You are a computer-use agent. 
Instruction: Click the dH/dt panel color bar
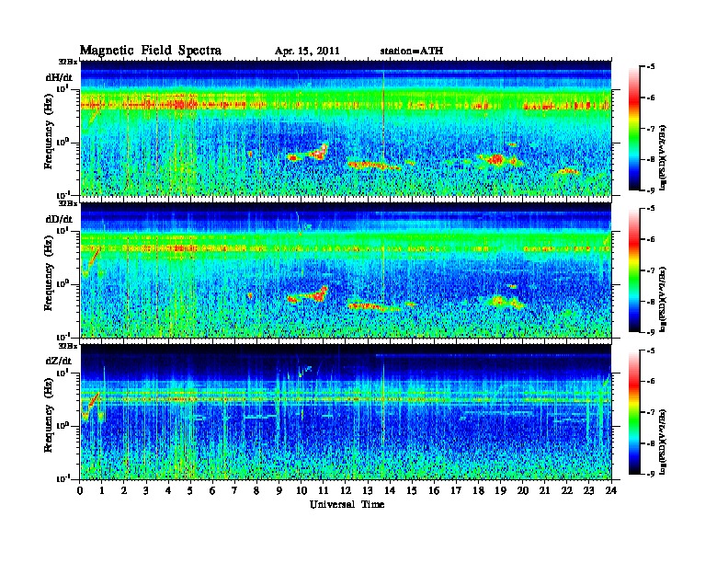point(633,129)
